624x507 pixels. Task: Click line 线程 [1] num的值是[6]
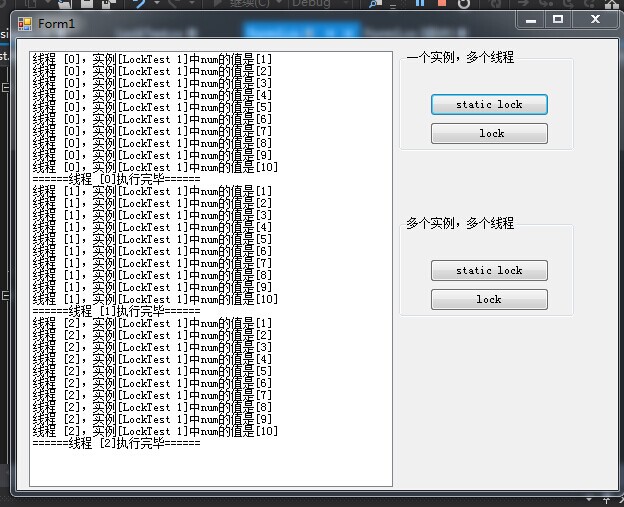pyautogui.click(x=152, y=251)
